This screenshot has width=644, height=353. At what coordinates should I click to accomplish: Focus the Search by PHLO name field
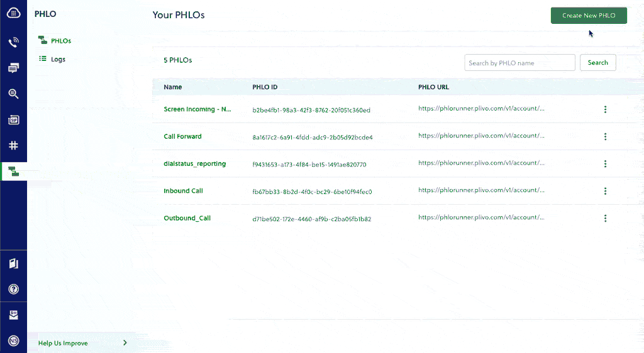[x=519, y=62]
